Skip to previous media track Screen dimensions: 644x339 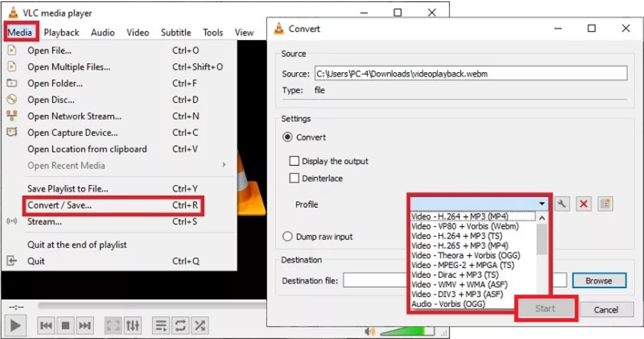46,325
